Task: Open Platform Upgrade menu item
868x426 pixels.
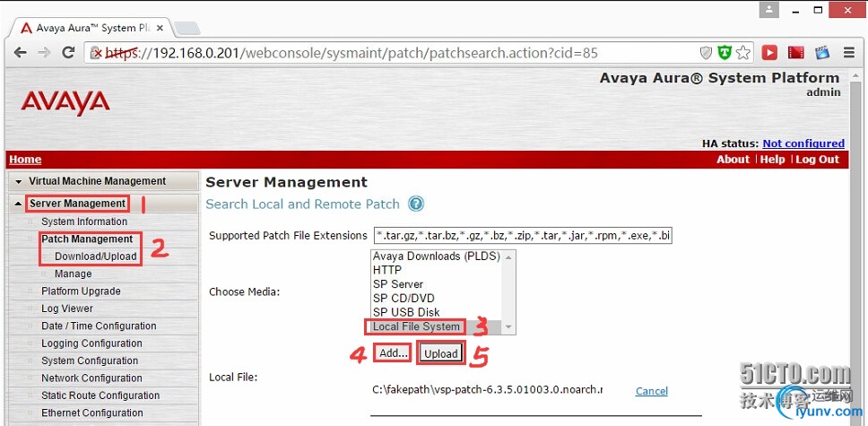Action: pos(81,291)
